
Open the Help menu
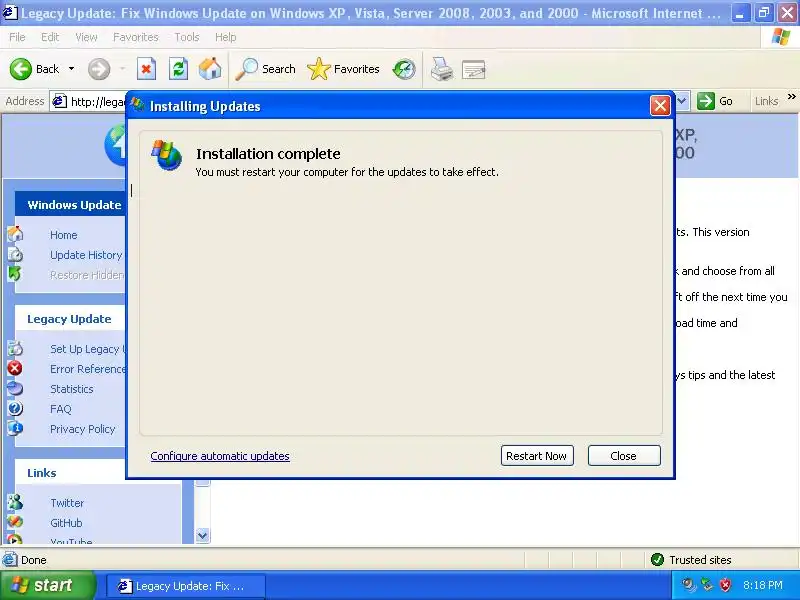226,37
